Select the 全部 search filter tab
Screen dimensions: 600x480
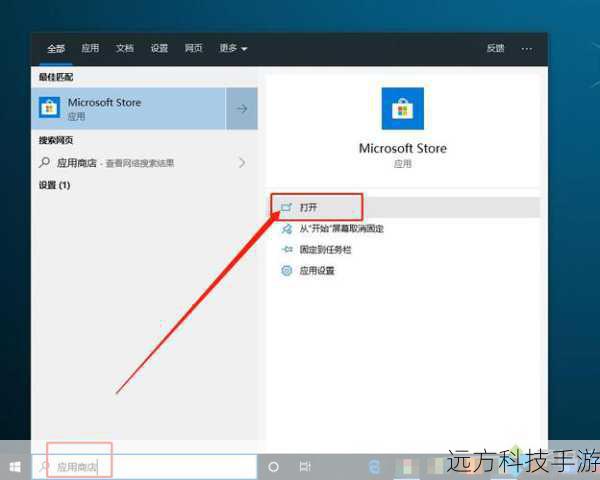tap(56, 48)
